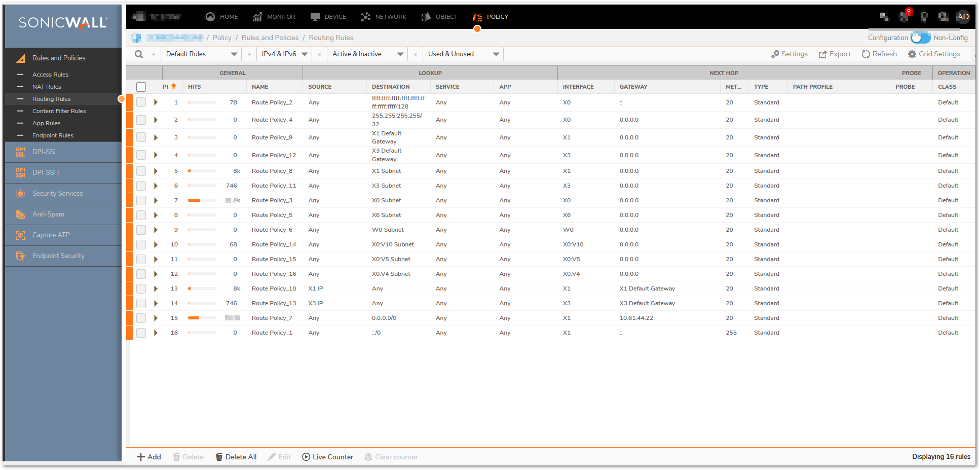980x470 pixels.
Task: Open the AD user avatar
Action: (x=963, y=17)
